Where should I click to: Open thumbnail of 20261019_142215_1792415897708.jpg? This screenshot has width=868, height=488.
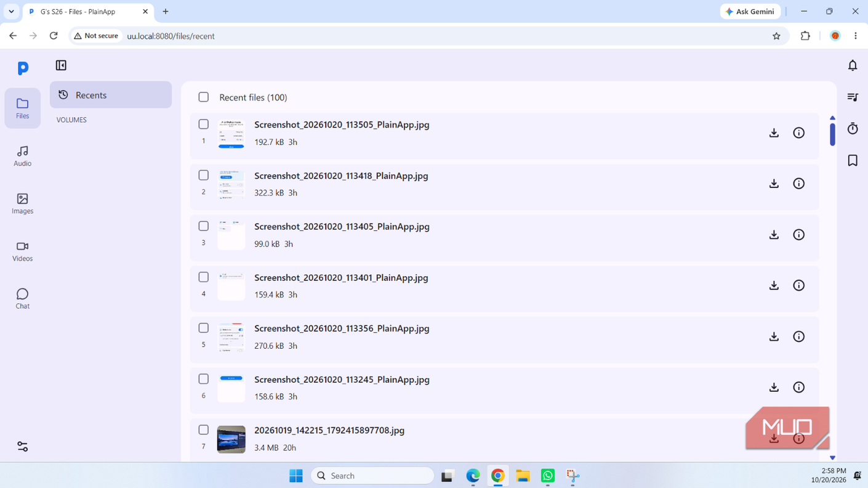click(x=231, y=439)
